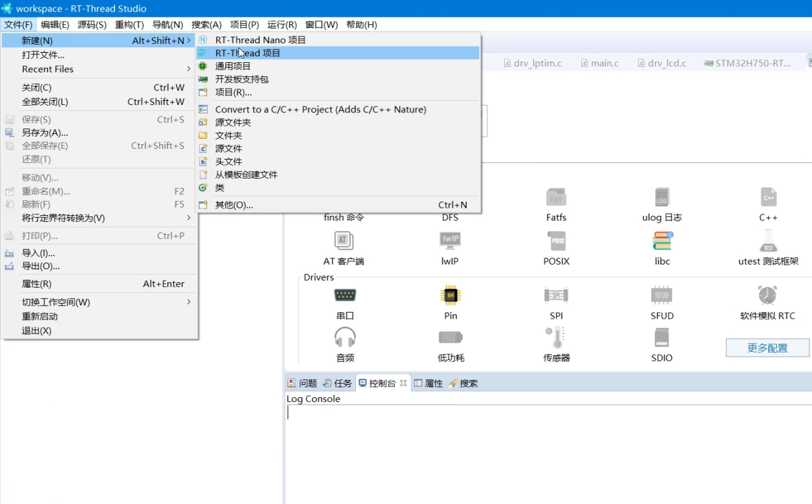Click the SPI driver icon
The image size is (812, 504).
[556, 295]
